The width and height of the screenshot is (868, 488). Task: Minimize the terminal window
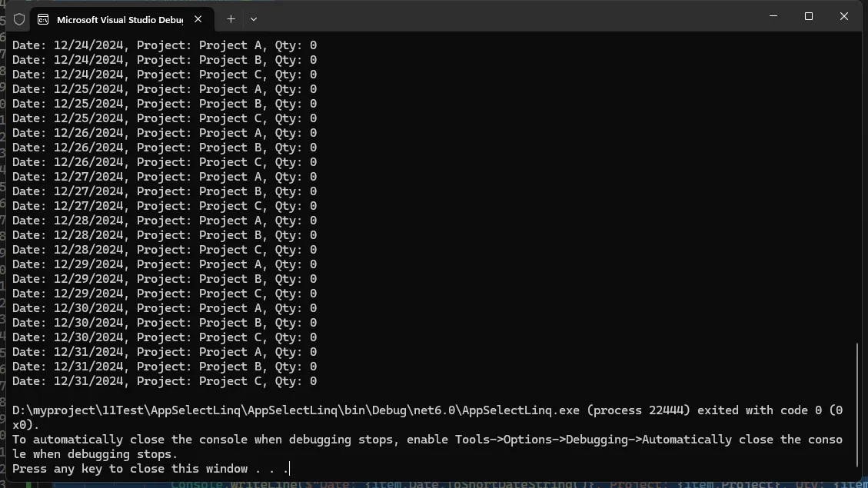(x=773, y=16)
